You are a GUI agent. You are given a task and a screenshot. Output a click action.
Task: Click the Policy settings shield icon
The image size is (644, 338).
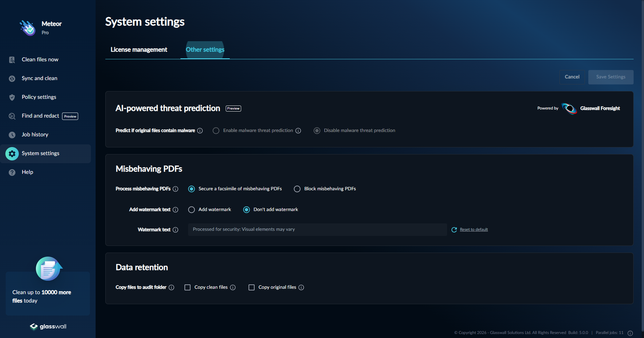12,97
